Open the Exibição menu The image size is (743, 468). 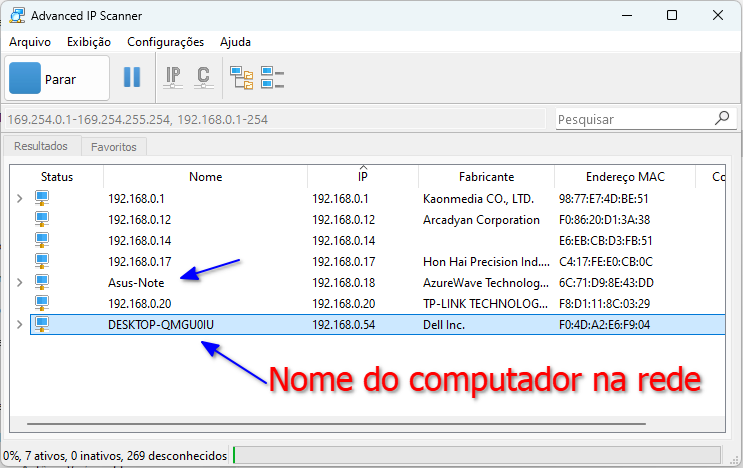[x=89, y=42]
